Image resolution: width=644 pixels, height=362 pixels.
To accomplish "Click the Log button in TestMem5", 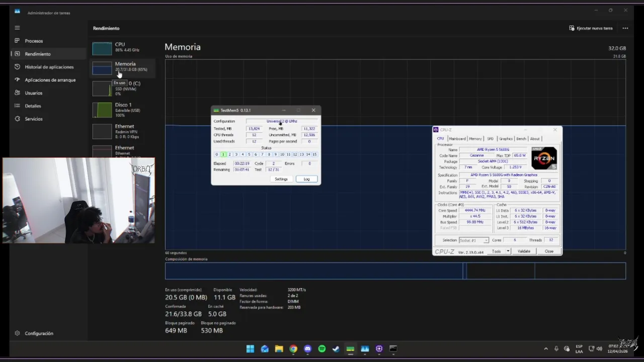I will pyautogui.click(x=306, y=179).
